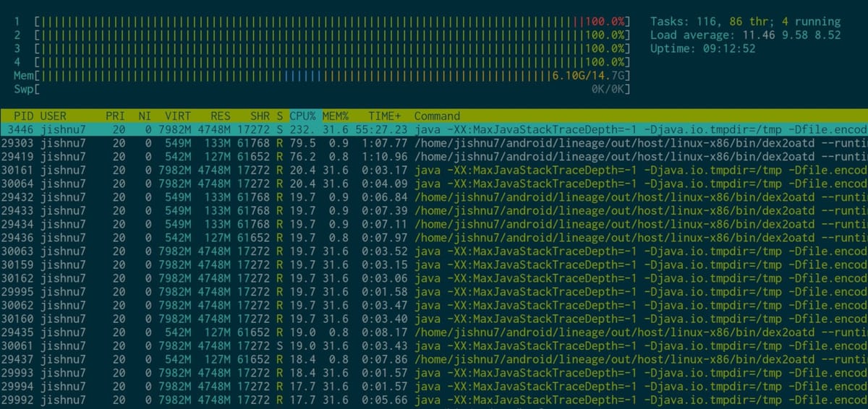Sort by the TIME+ column header

click(x=383, y=116)
